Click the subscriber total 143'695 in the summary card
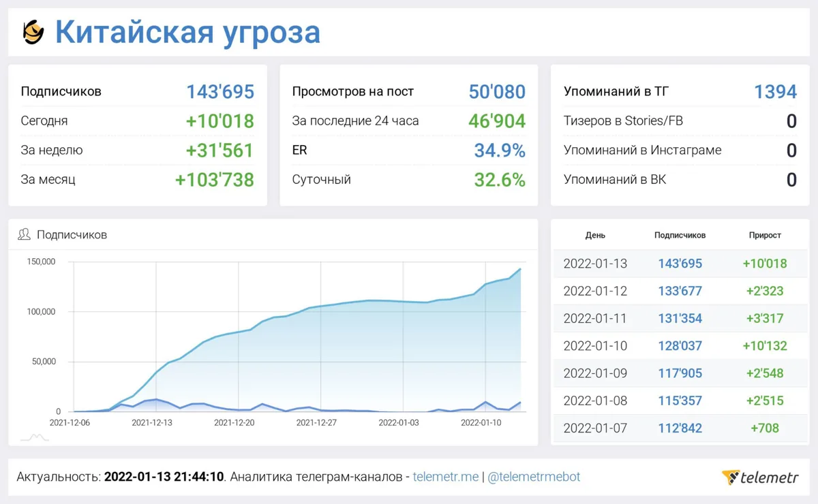 [220, 91]
